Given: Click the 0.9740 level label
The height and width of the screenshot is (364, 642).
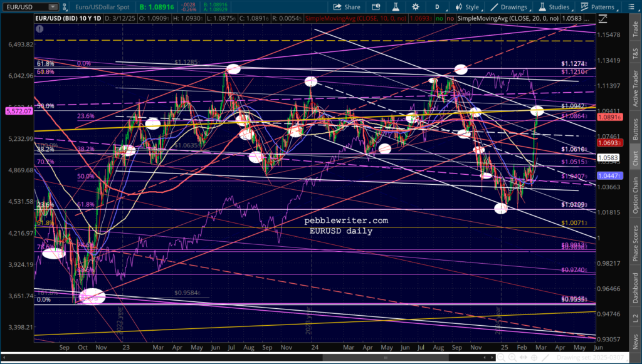Looking at the screenshot, I should 574,270.
